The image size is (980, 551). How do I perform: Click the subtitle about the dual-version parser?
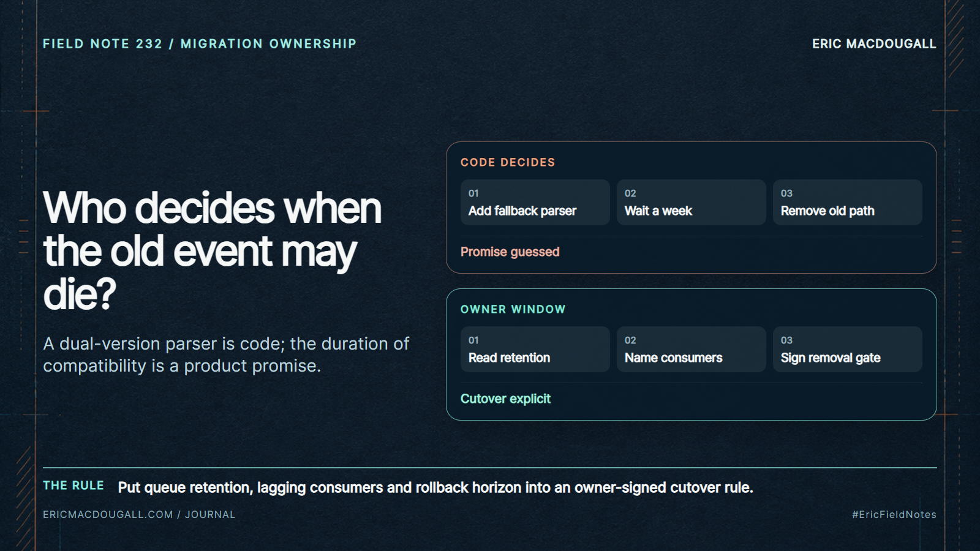tap(226, 354)
